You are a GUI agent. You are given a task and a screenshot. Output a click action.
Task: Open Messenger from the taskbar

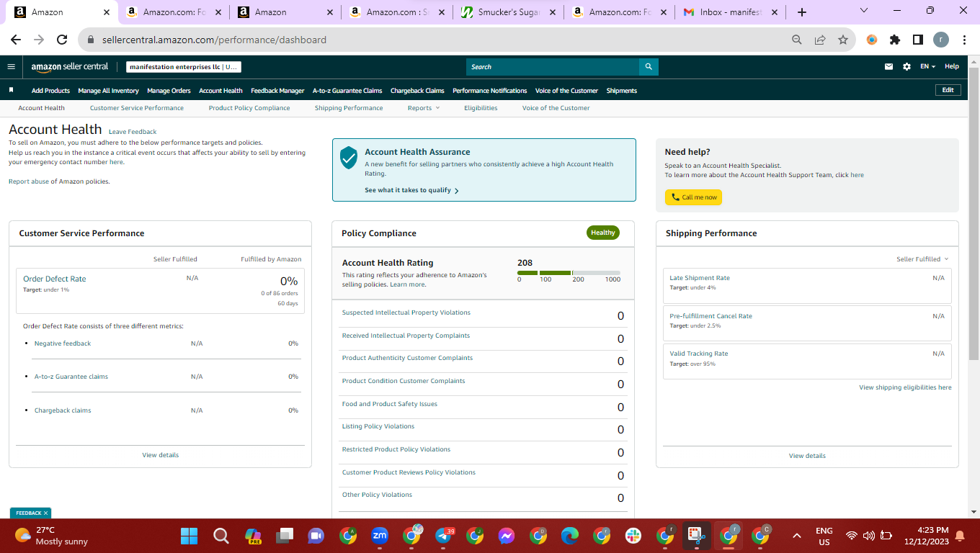pos(507,536)
